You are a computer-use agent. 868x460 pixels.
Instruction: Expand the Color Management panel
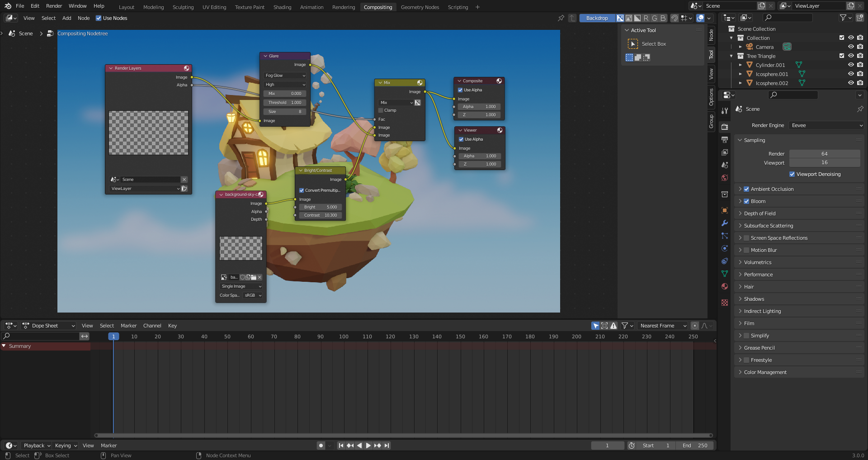[799, 372]
